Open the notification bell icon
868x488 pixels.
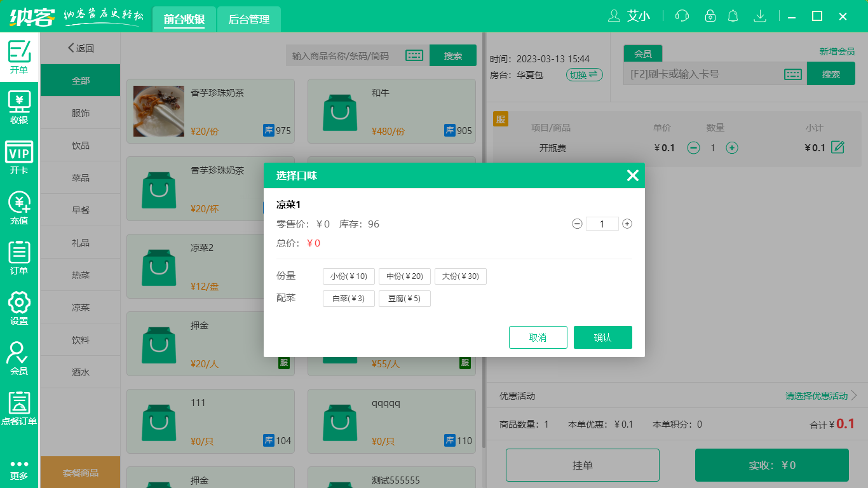click(x=733, y=16)
